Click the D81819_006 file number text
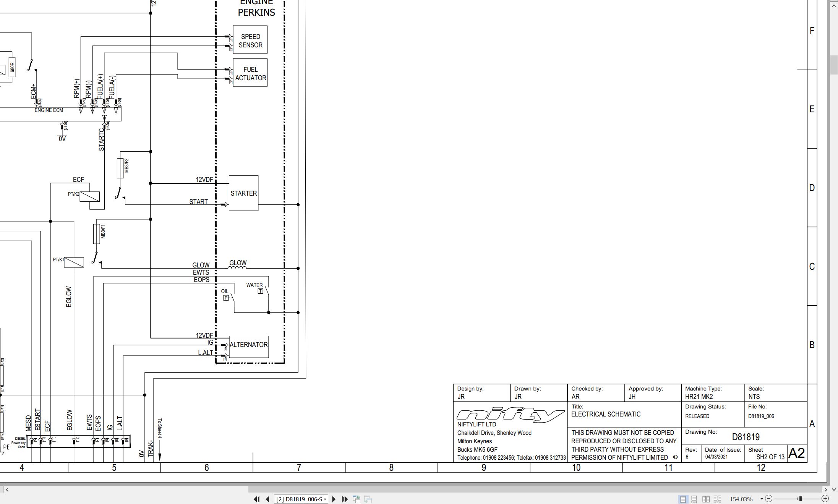 coord(761,416)
